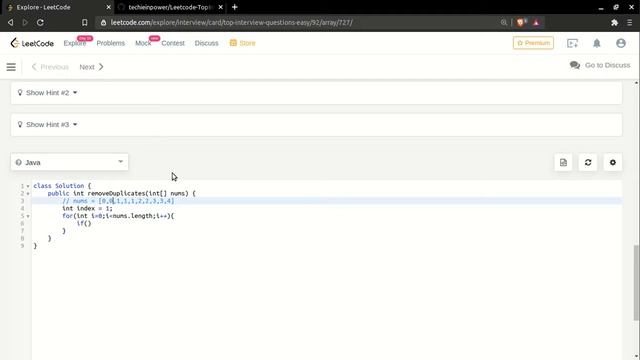
Task: Open a new browser tab
Action: [235, 7]
